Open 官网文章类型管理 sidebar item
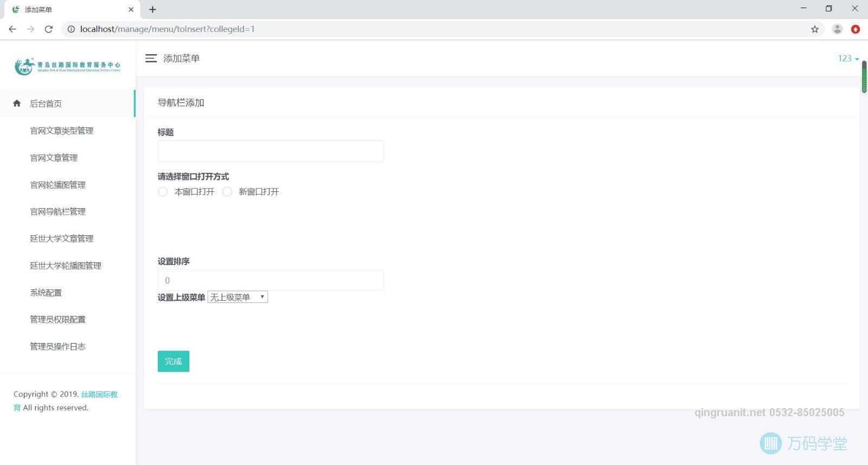 coord(62,131)
